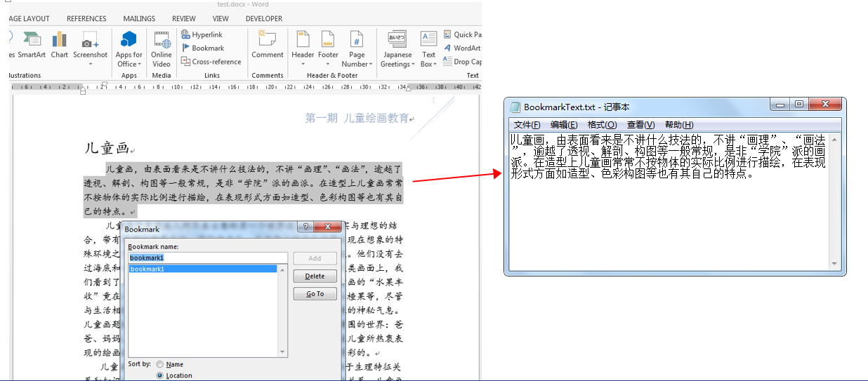Switch to the MAILINGS tab
The width and height of the screenshot is (868, 381).
point(139,19)
